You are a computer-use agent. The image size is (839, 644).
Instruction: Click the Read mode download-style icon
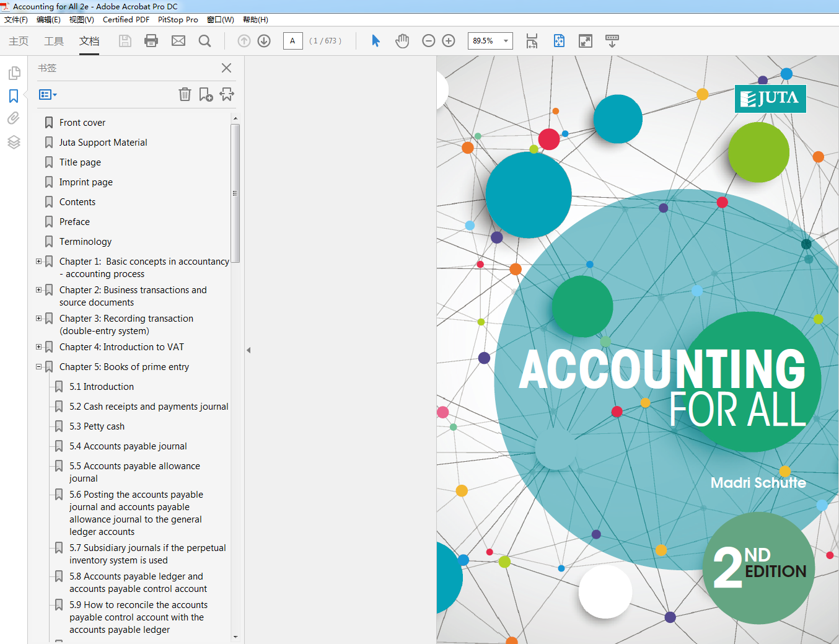point(612,41)
